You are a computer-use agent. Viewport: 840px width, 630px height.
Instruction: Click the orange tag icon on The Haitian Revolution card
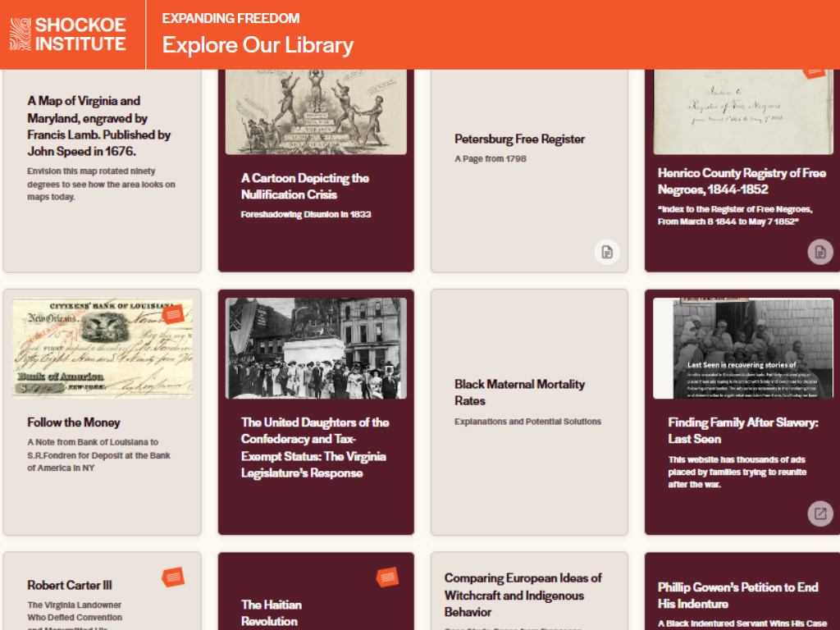pos(388,577)
